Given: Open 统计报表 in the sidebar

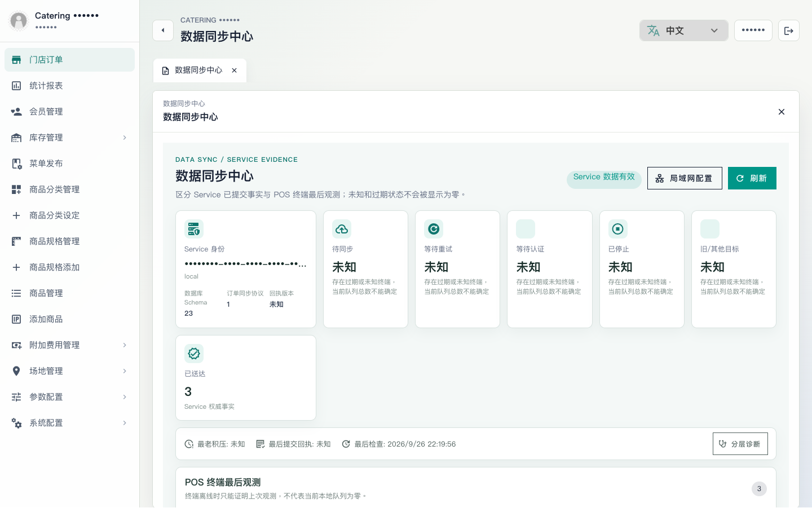Looking at the screenshot, I should click(x=69, y=86).
